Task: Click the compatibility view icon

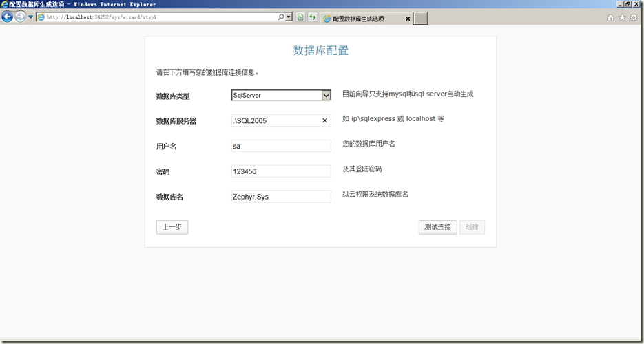Action: click(x=301, y=17)
